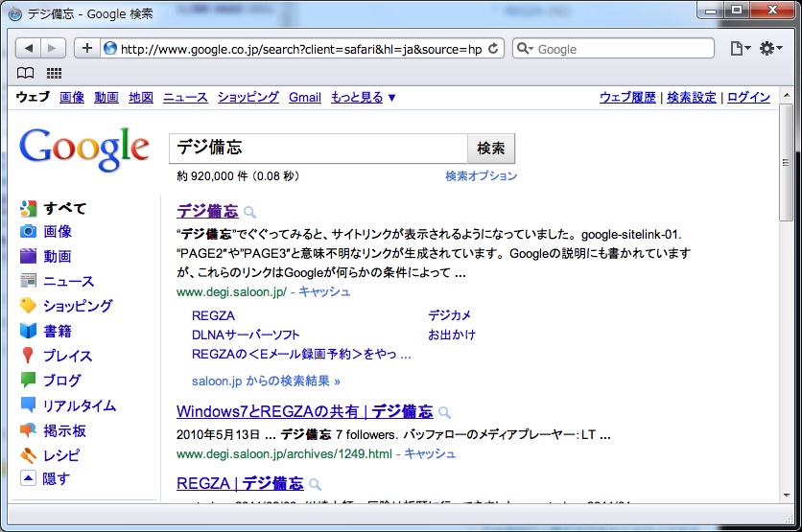Click the Google logo

83,149
